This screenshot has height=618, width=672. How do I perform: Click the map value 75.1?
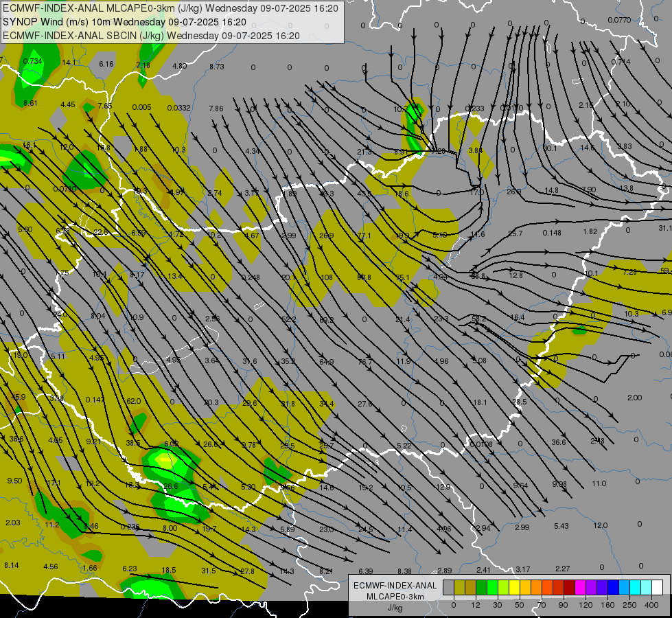402,277
